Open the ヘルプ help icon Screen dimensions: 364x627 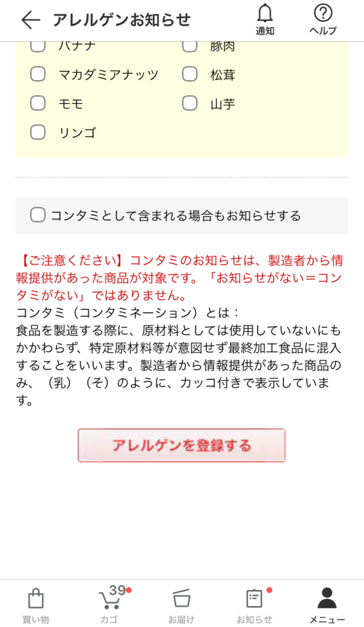pyautogui.click(x=322, y=13)
